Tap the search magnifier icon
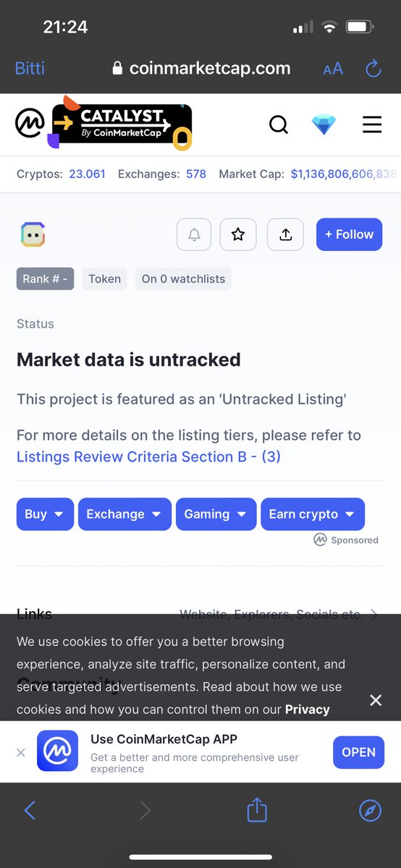Image resolution: width=401 pixels, height=868 pixels. point(279,124)
